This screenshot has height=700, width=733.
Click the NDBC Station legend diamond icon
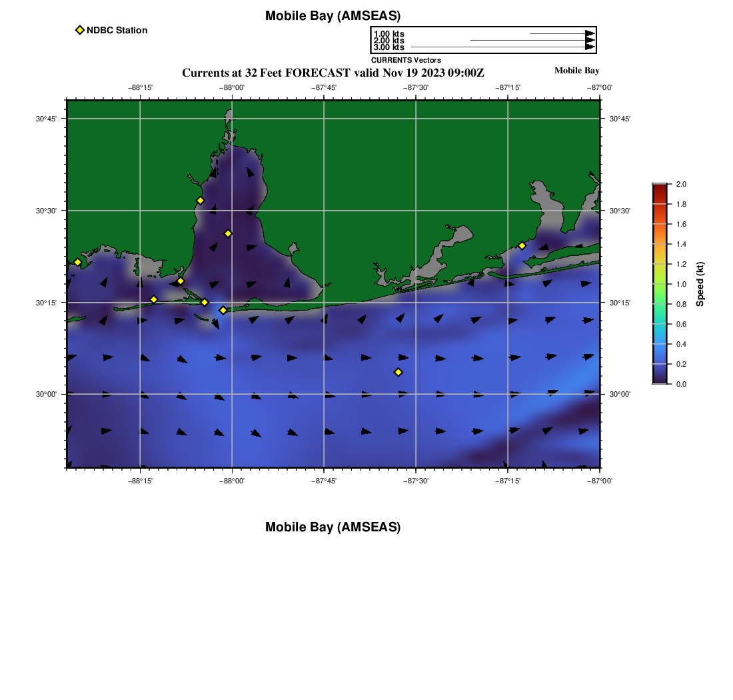click(80, 30)
